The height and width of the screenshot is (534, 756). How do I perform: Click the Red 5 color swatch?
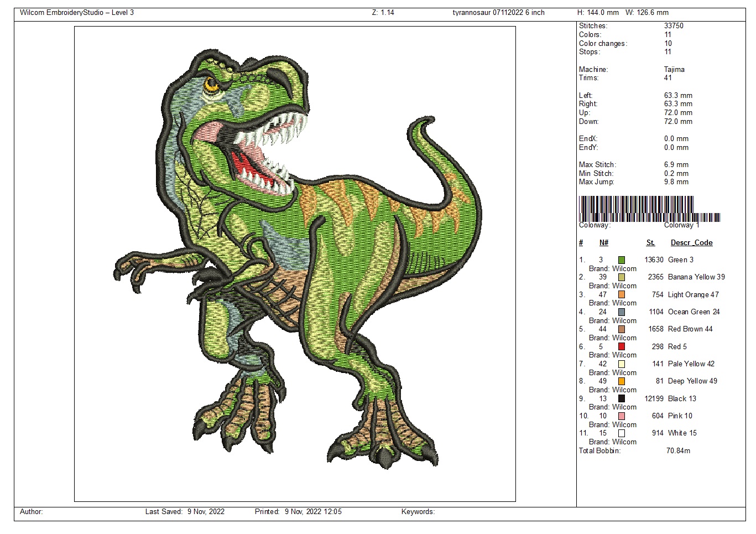coord(622,347)
